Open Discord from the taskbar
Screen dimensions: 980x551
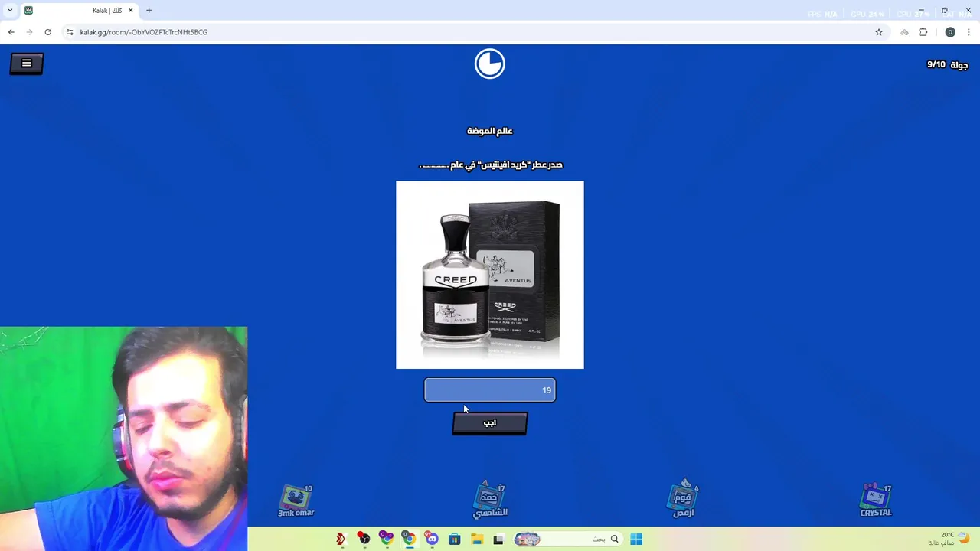[432, 540]
